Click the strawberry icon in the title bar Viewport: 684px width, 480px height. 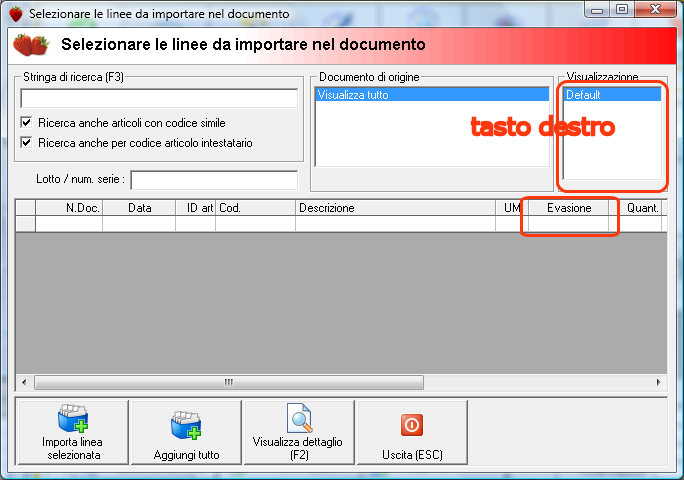[x=16, y=14]
